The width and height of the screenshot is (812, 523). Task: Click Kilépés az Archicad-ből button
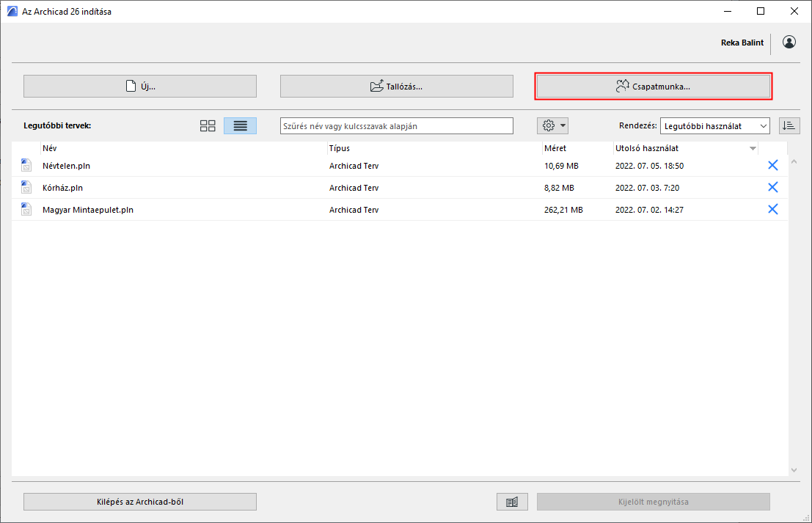[x=140, y=502]
